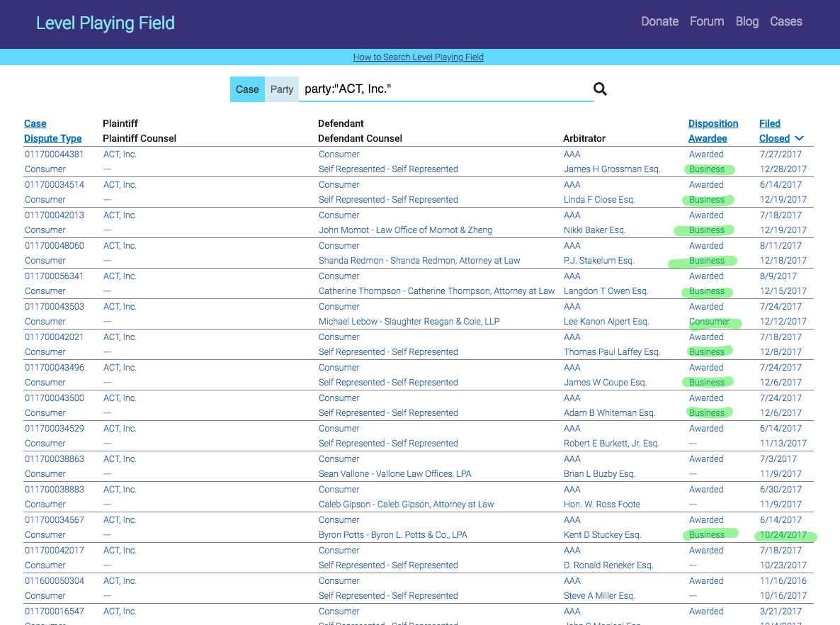
Task: Click counsel Shanda Redmon, Attorney at Law
Action: pyautogui.click(x=419, y=261)
